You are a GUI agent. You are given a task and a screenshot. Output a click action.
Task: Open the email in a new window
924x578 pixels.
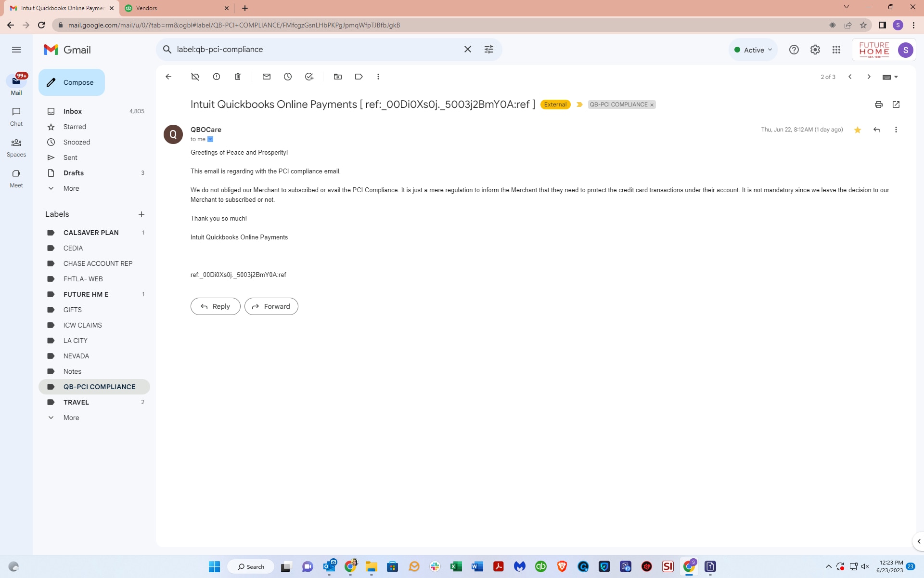pyautogui.click(x=896, y=105)
